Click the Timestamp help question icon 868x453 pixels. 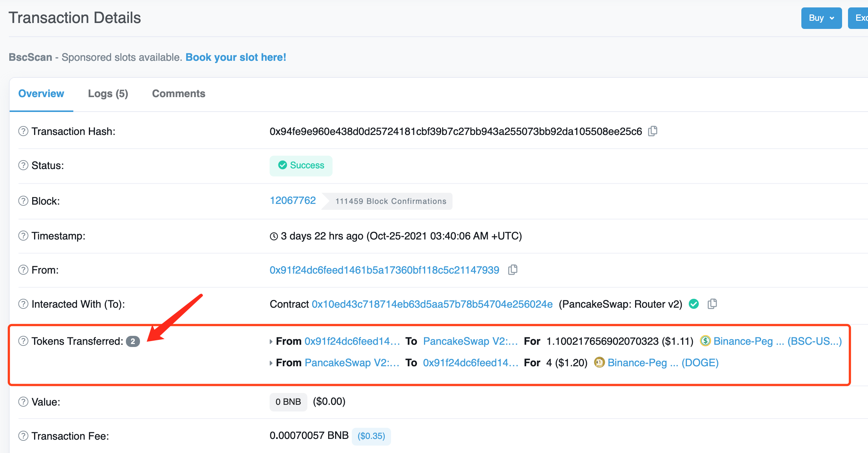(x=23, y=236)
